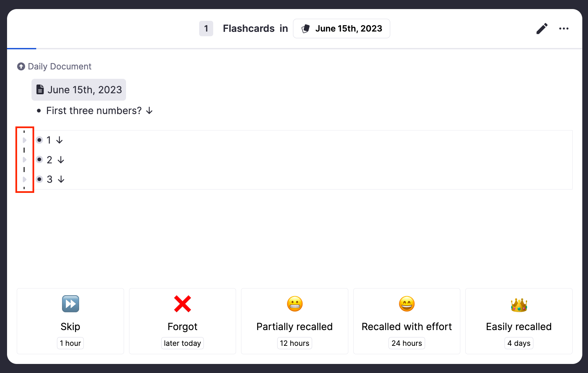588x373 pixels.
Task: Click the fast-forward Skip icon
Action: [x=70, y=304]
